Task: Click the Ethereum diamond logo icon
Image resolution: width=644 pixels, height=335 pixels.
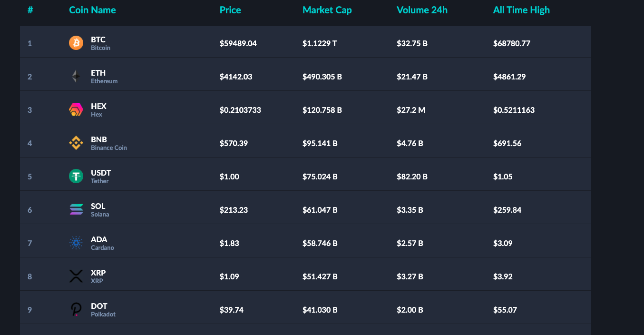Action: [x=76, y=77]
